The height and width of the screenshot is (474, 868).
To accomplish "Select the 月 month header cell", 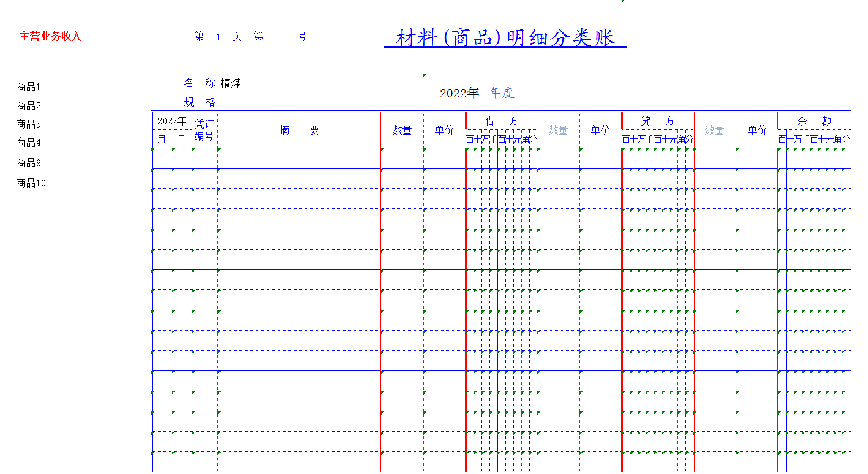I will [x=161, y=139].
